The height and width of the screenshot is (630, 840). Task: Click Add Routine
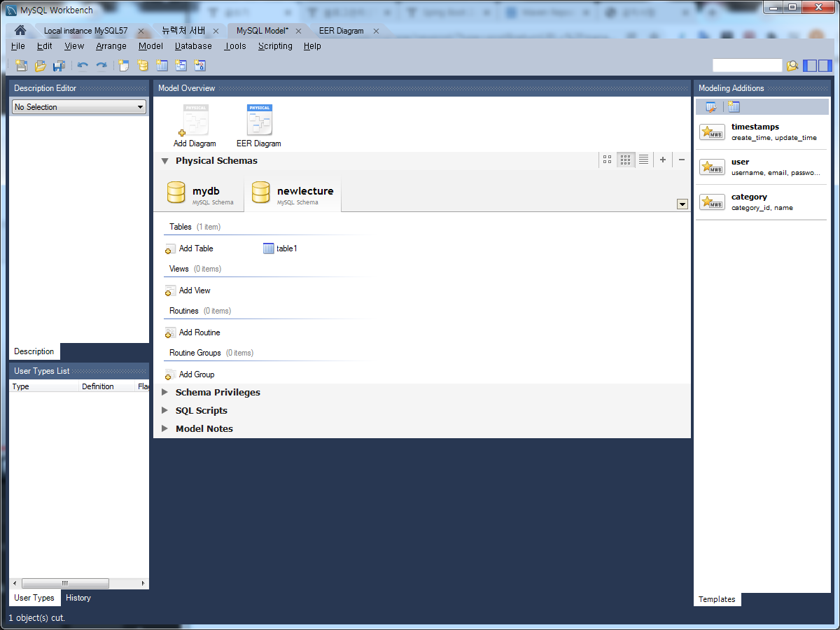(x=192, y=332)
